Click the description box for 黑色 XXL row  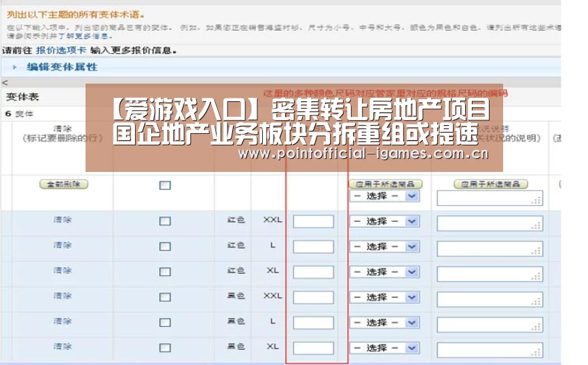[x=490, y=300]
